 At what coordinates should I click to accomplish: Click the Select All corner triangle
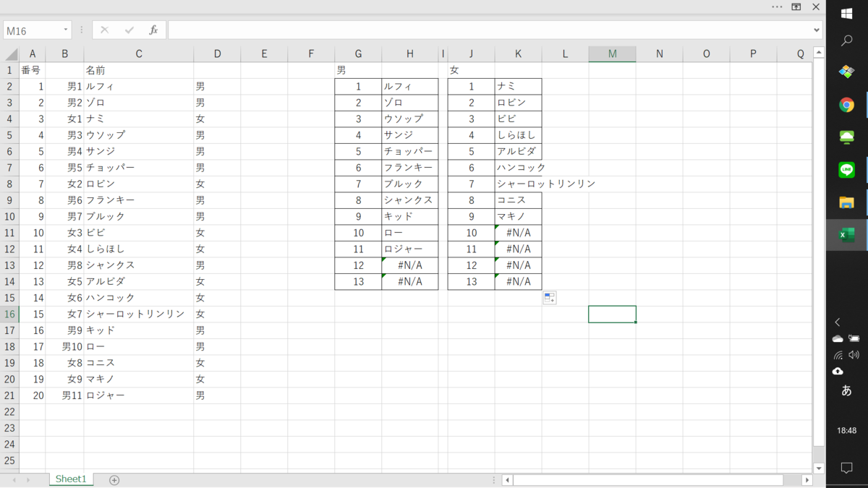tap(11, 54)
